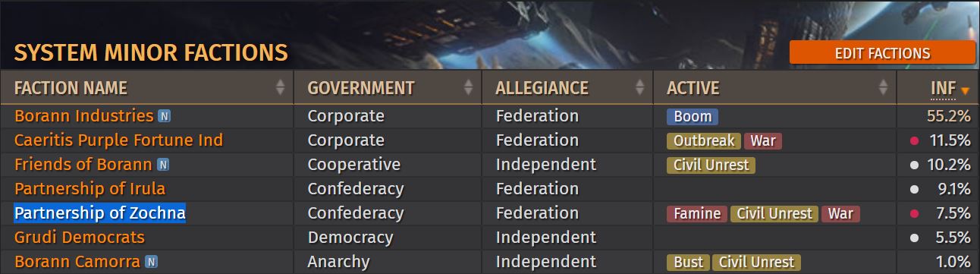Click the white influence dot for Grudi Democrats
The image size is (980, 274).
pyautogui.click(x=914, y=238)
